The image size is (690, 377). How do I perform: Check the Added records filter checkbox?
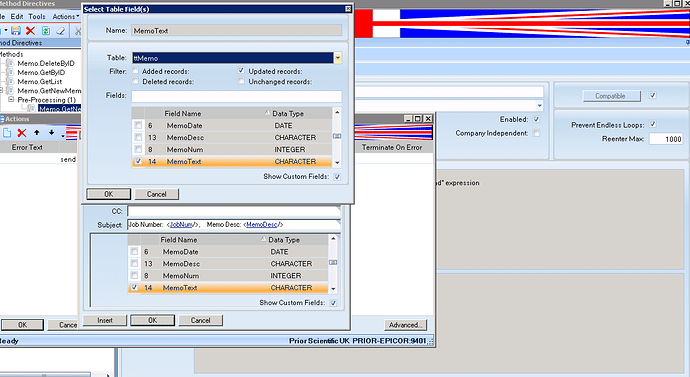click(135, 70)
